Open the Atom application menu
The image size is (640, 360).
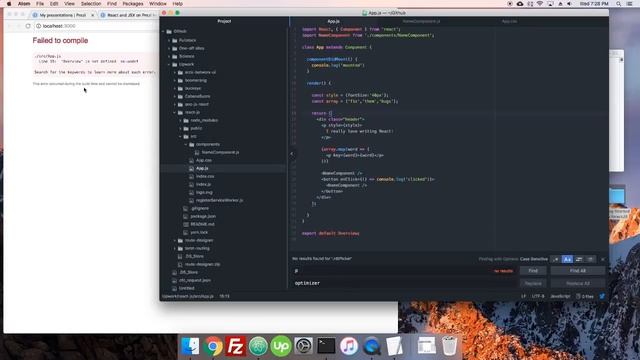click(x=24, y=4)
